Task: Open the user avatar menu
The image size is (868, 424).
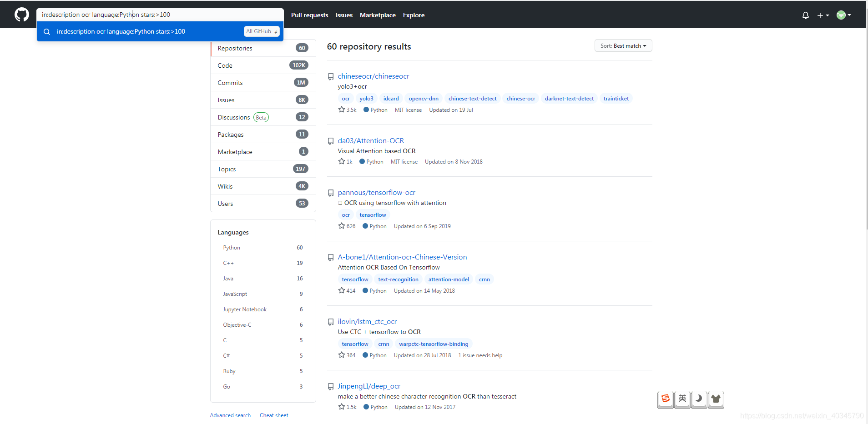Action: (843, 15)
